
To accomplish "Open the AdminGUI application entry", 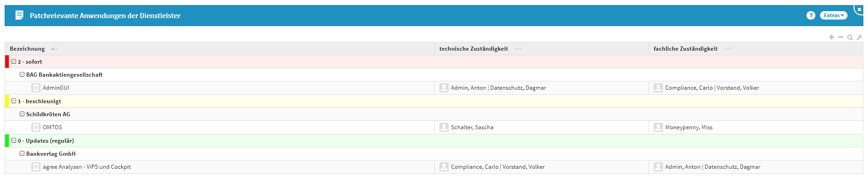I will 56,88.
